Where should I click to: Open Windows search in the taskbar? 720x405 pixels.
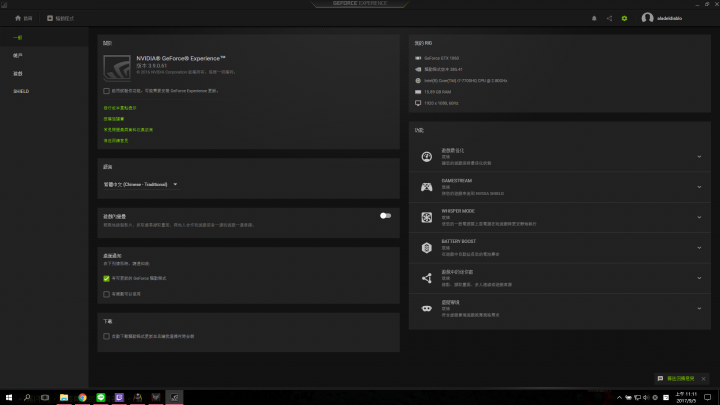(27, 398)
